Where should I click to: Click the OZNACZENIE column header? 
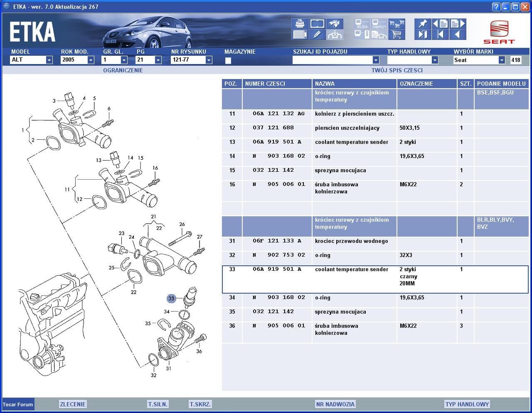(427, 84)
